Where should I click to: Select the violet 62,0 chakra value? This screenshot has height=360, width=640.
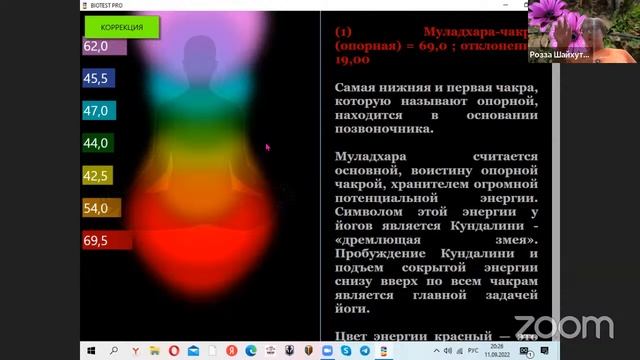[x=104, y=46]
